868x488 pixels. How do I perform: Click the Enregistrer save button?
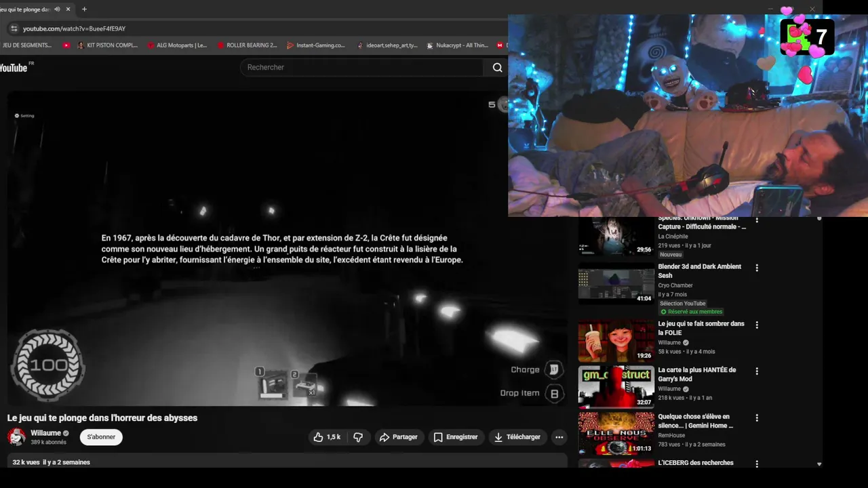click(x=456, y=437)
